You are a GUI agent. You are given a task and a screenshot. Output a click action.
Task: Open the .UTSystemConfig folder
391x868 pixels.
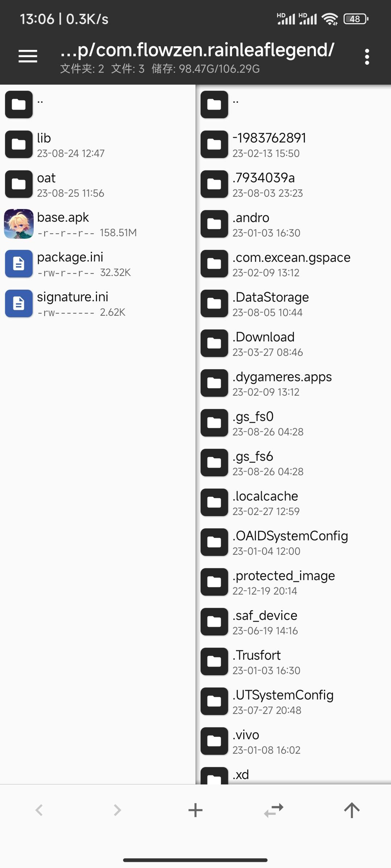294,701
